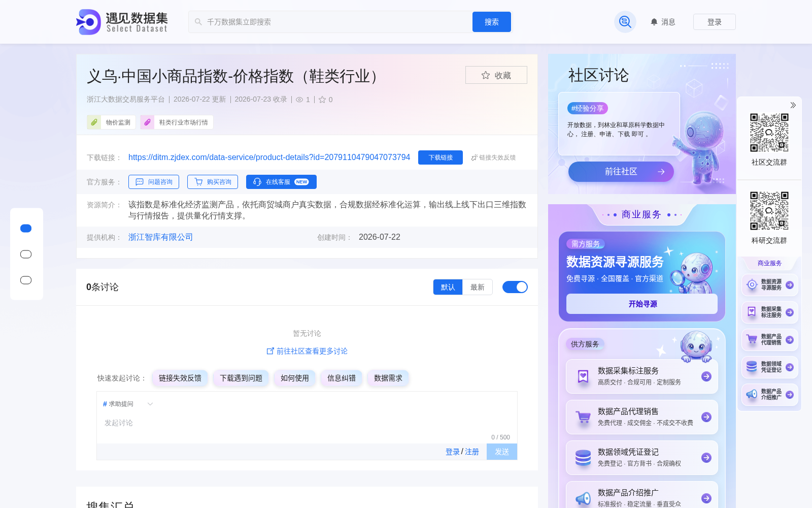This screenshot has width=812, height=508.
Task: Click the favorites star count icon
Action: (322, 100)
